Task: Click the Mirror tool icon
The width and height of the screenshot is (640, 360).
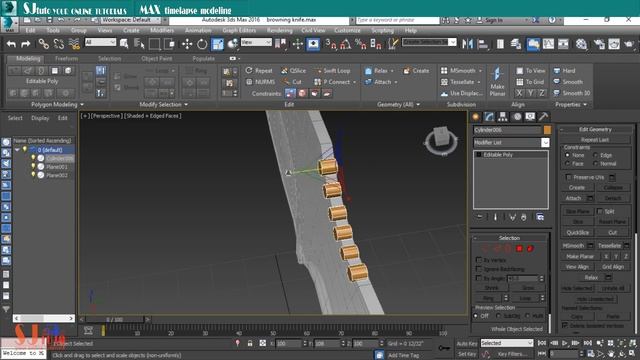Action: click(467, 44)
